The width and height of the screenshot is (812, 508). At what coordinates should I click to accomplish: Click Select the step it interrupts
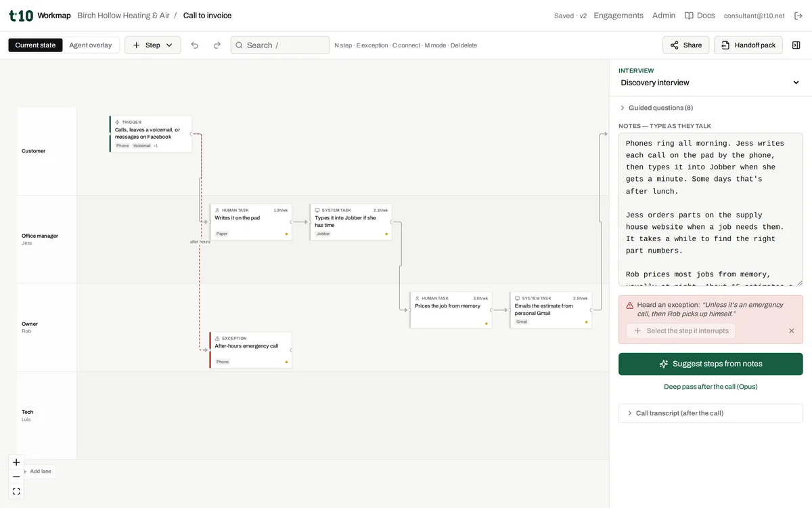(681, 331)
